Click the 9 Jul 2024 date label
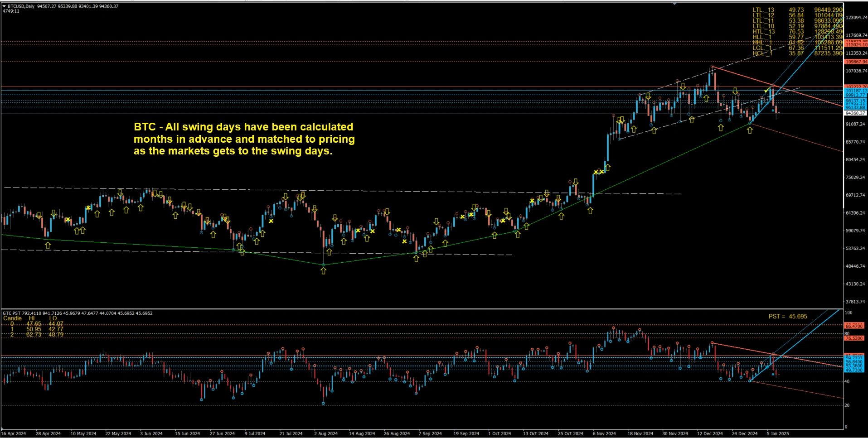 click(255, 433)
